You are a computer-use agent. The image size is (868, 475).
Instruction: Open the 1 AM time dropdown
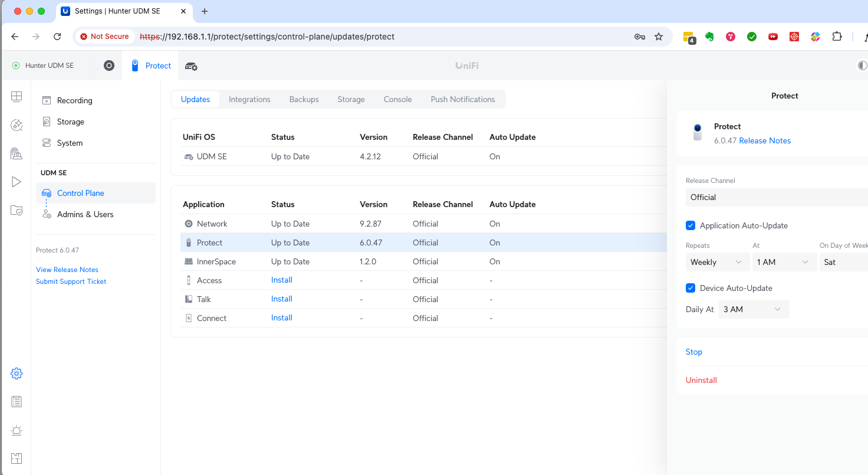784,262
